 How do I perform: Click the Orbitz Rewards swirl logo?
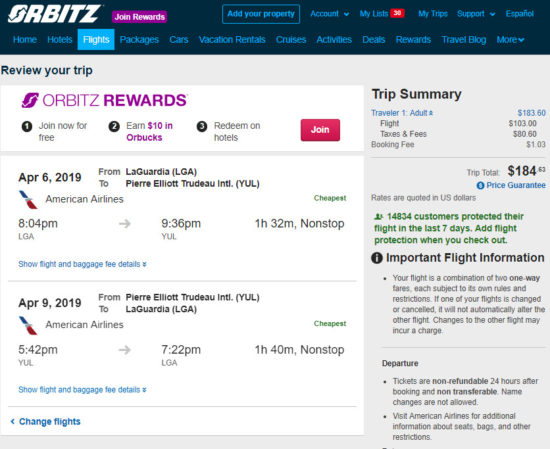coord(30,100)
